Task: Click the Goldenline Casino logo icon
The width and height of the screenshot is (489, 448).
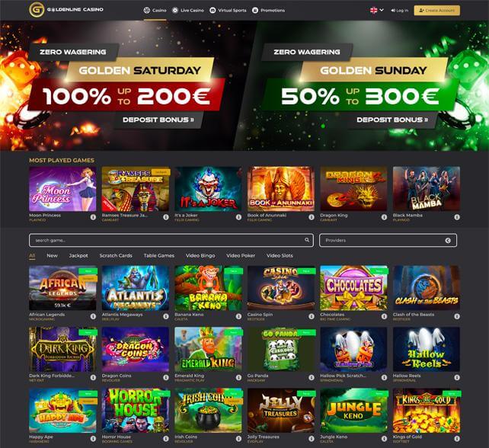Action: 36,10
